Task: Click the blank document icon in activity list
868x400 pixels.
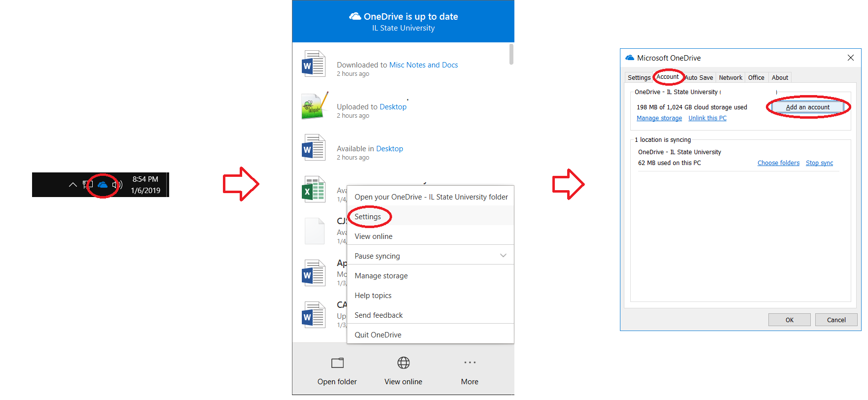Action: [x=315, y=231]
